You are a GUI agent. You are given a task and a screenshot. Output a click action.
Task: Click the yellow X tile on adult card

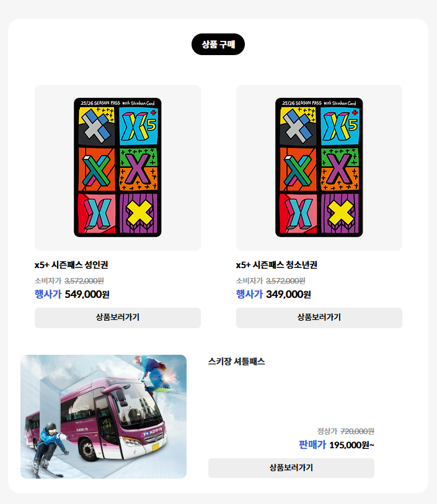coord(138,213)
